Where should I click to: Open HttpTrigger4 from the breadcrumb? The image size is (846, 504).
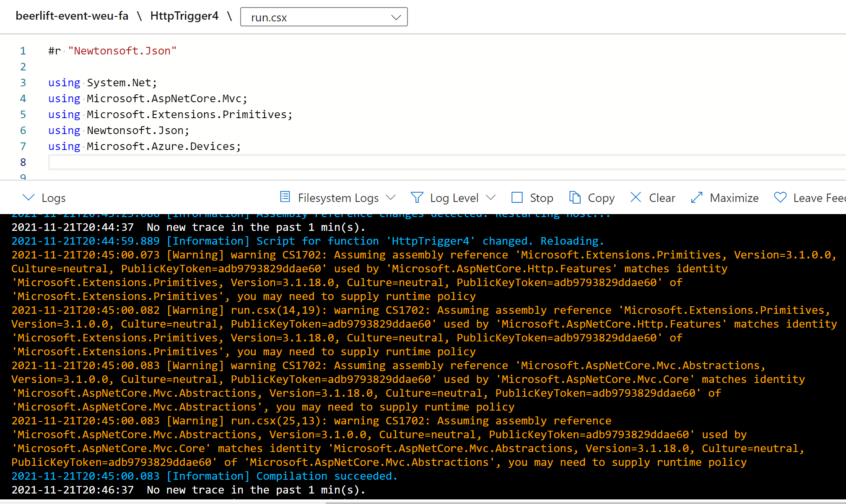coord(184,16)
